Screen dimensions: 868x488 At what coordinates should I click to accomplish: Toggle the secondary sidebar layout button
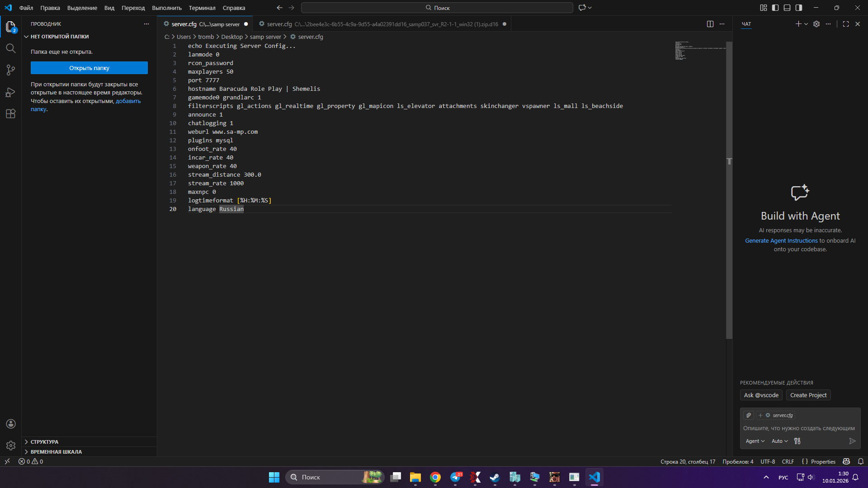click(799, 8)
